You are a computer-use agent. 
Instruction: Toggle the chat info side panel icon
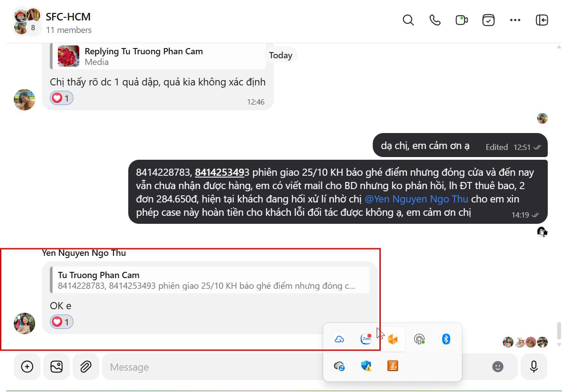pyautogui.click(x=542, y=20)
